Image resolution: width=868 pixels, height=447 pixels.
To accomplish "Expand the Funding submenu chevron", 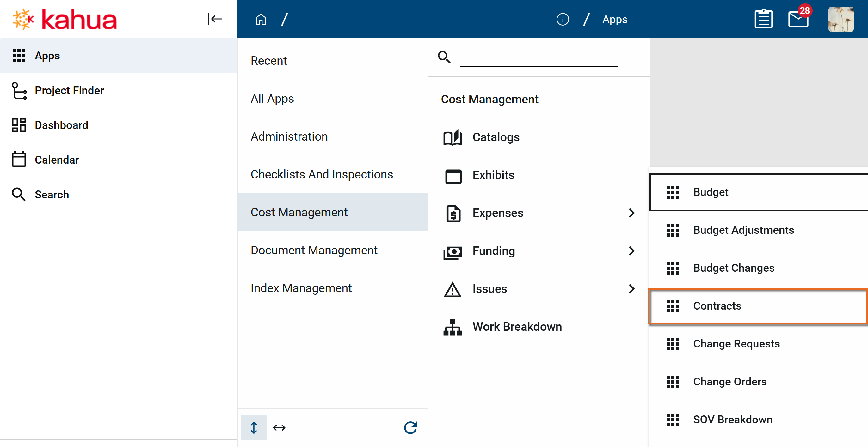I will (631, 251).
